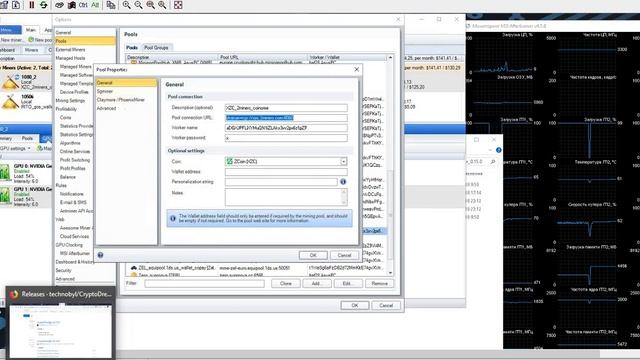Screen dimensions: 640x360
Task: Select Cloud Services in the Options tree
Action: pyautogui.click(x=74, y=236)
